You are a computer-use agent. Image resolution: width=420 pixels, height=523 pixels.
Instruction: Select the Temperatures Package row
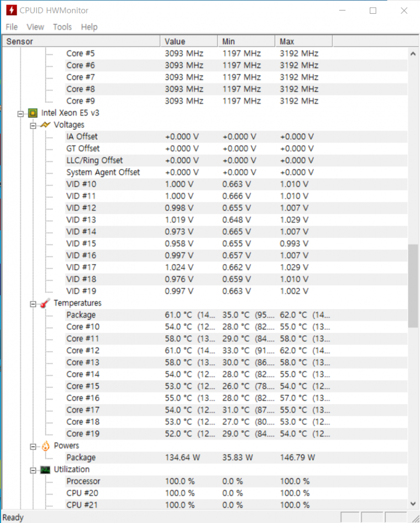236,315
